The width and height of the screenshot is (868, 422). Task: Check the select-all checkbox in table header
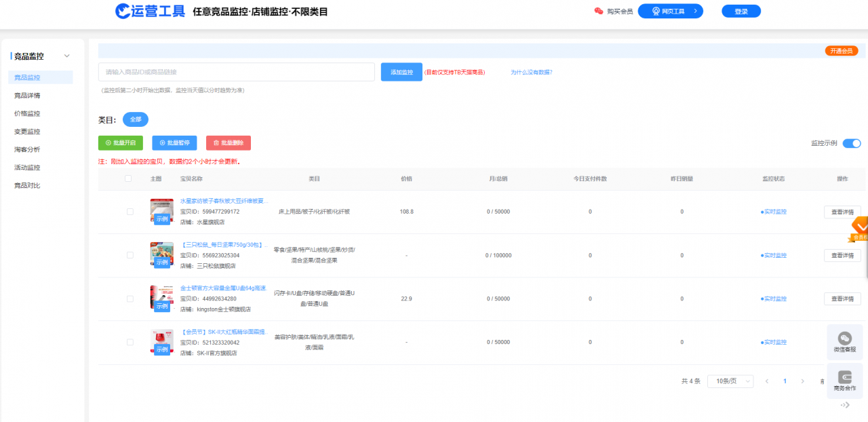coord(127,178)
